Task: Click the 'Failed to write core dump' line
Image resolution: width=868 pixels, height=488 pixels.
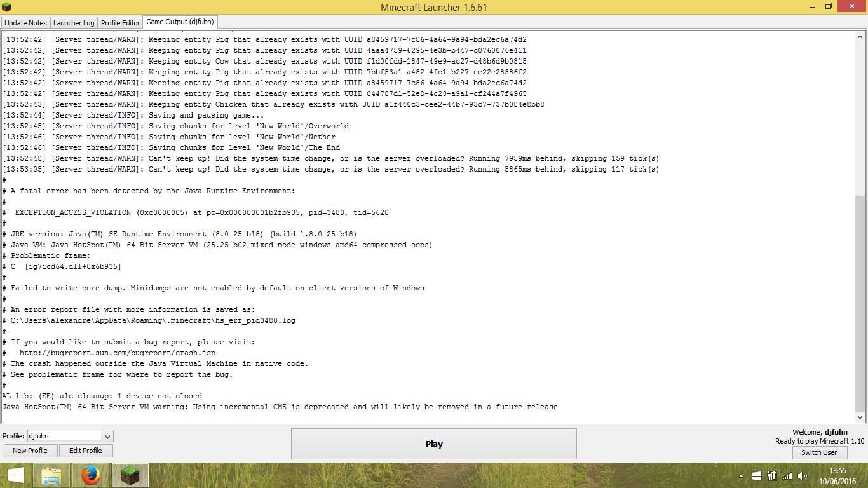Action: (214, 288)
